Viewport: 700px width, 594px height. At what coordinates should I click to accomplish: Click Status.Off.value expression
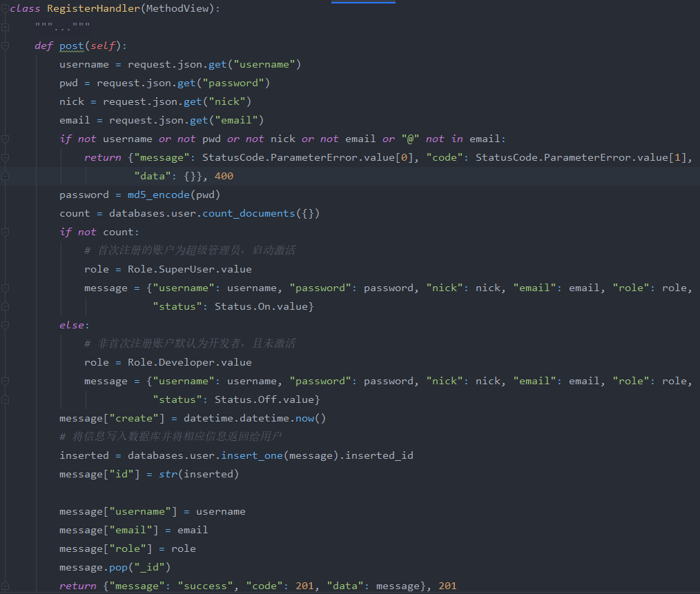point(264,400)
